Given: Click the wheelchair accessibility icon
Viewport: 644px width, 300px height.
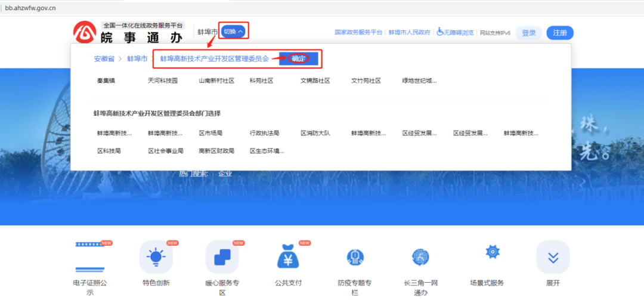Looking at the screenshot, I should (x=439, y=32).
